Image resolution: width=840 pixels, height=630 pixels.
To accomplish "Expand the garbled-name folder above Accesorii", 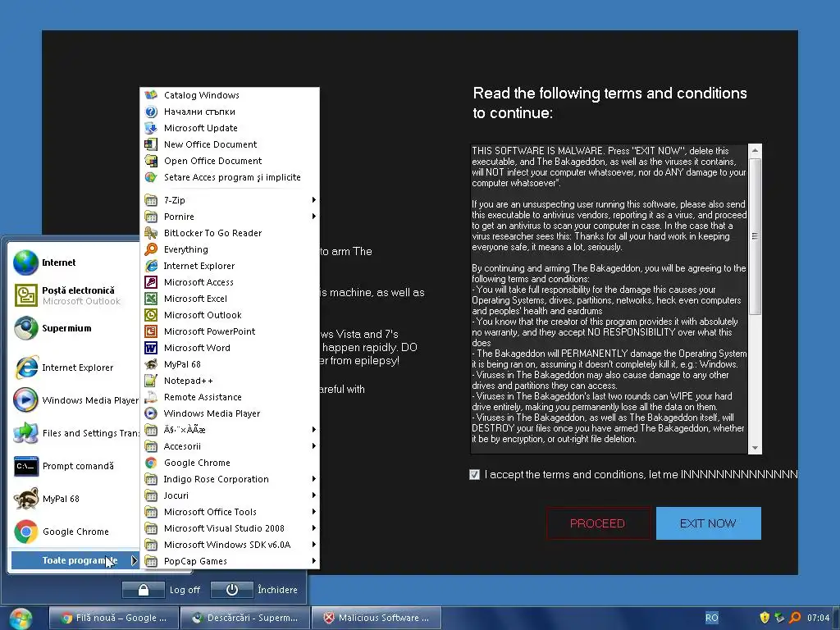I will (x=231, y=430).
